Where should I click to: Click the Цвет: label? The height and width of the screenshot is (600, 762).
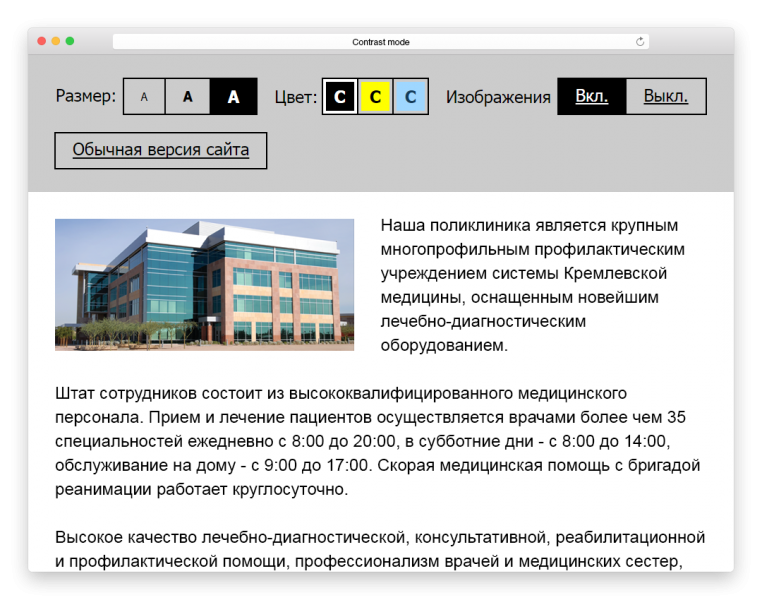pos(295,97)
